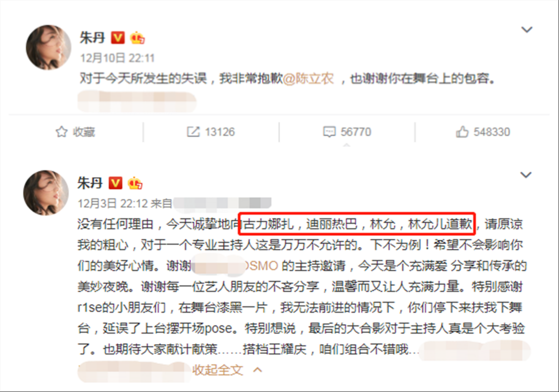The height and width of the screenshot is (392, 559).
Task: Expand the second post's options chevron
Action: pyautogui.click(x=526, y=175)
